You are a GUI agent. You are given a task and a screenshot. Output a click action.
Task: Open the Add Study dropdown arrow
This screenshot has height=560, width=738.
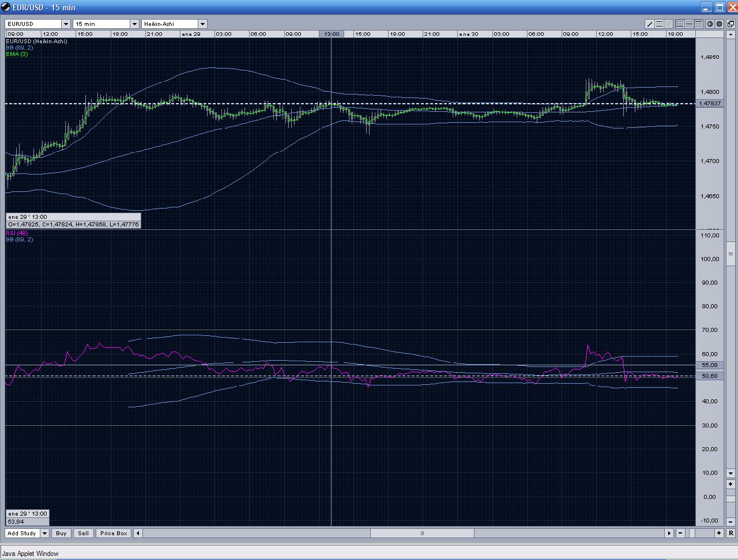pyautogui.click(x=44, y=533)
